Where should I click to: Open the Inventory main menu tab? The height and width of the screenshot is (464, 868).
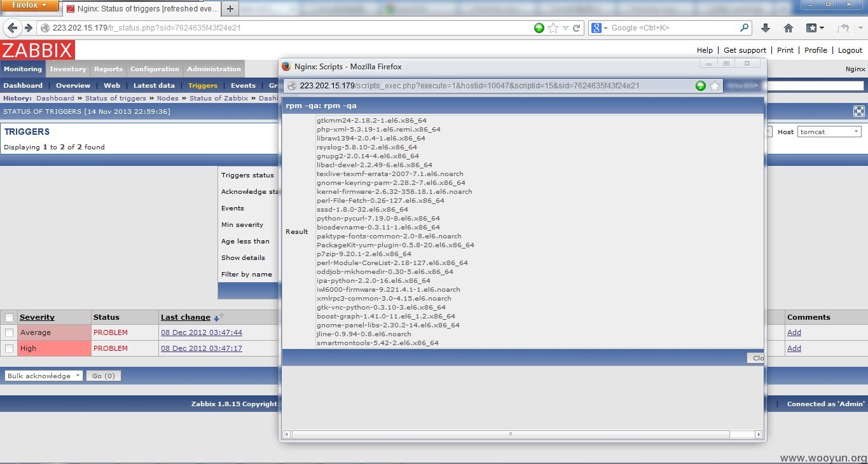point(68,69)
